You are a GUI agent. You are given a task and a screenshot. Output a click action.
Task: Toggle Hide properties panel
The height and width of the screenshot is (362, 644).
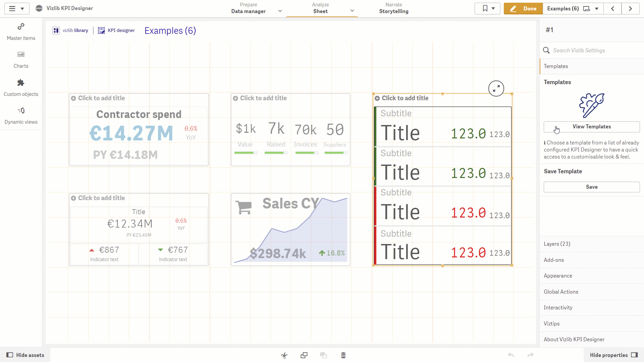613,355
